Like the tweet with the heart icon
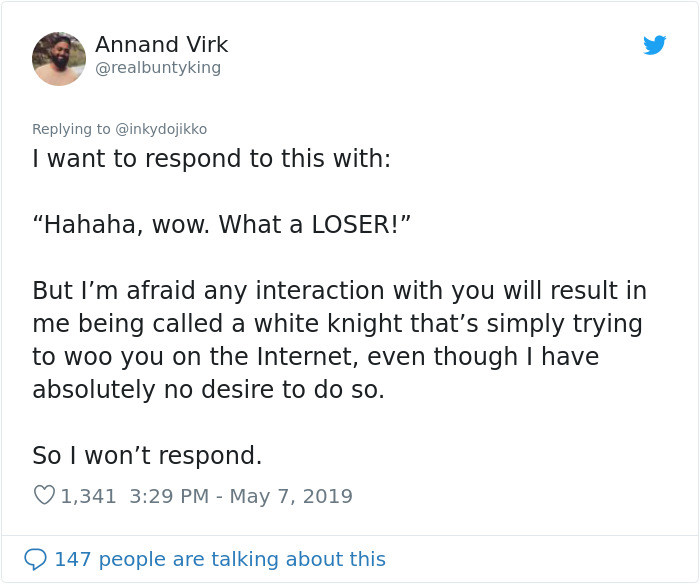700x584 pixels. point(44,495)
